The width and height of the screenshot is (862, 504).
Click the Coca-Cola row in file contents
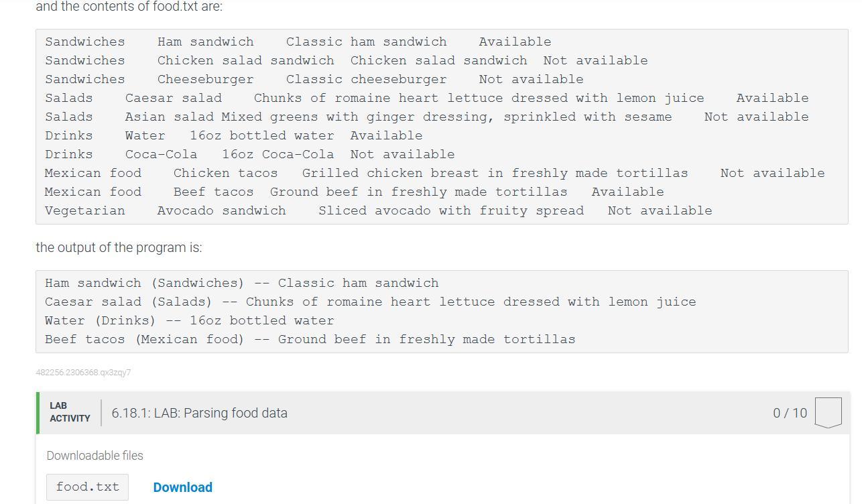(249, 154)
